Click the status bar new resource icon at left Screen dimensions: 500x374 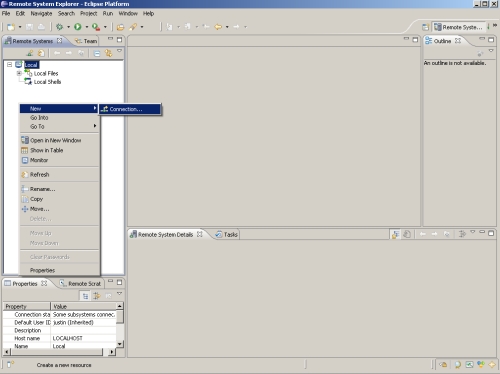(x=10, y=364)
